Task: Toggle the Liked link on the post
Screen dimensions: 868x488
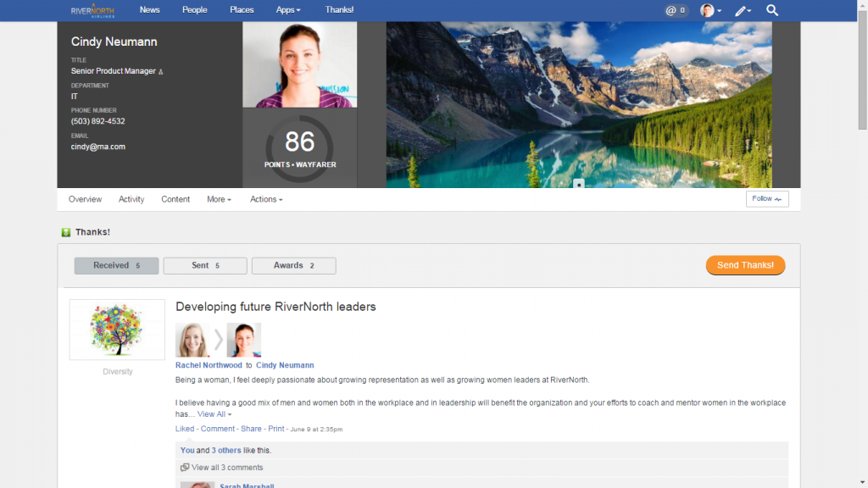Action: [x=185, y=429]
